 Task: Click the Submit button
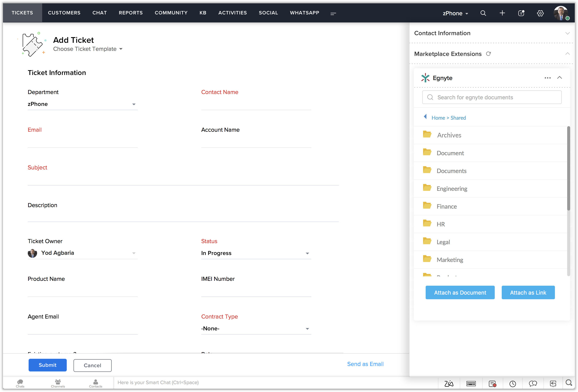coord(47,365)
